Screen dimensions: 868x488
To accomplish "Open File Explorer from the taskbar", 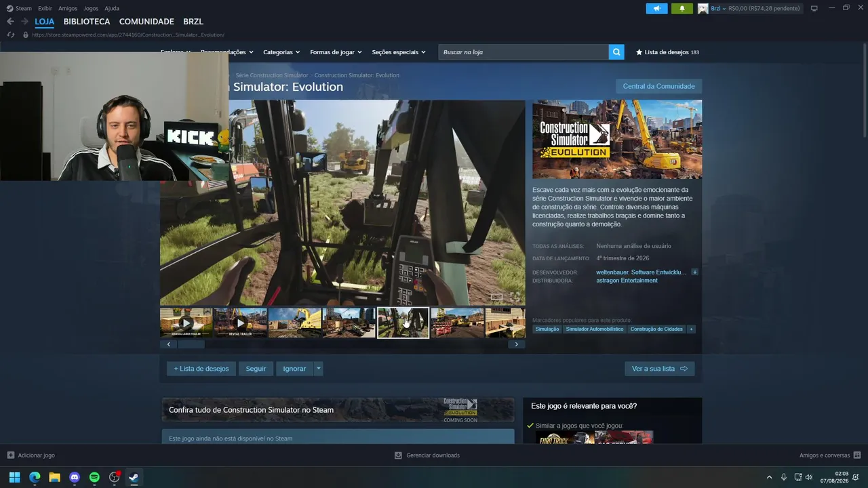I will click(54, 477).
